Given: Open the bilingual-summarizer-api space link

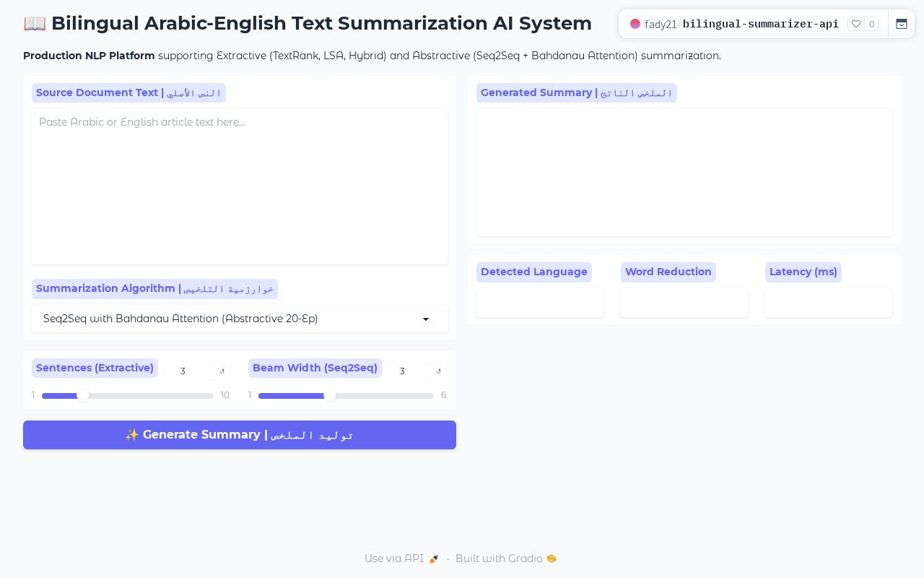Looking at the screenshot, I should [x=761, y=24].
